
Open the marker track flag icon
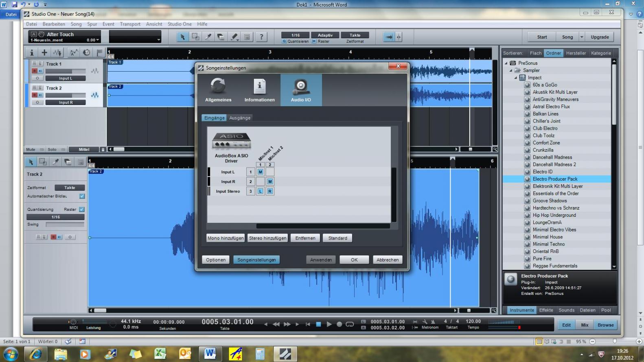pos(100,52)
